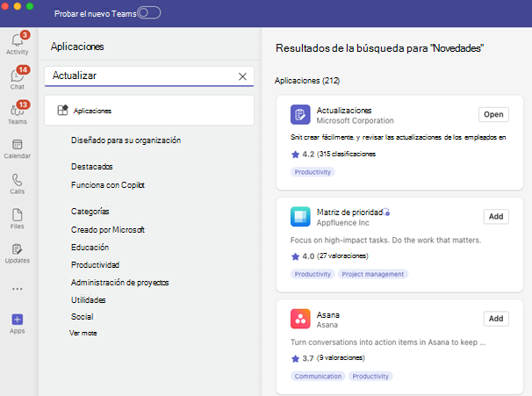Screen dimensions: 532x396
Task: Click star rating of Actualizaciones
Action: coord(295,155)
